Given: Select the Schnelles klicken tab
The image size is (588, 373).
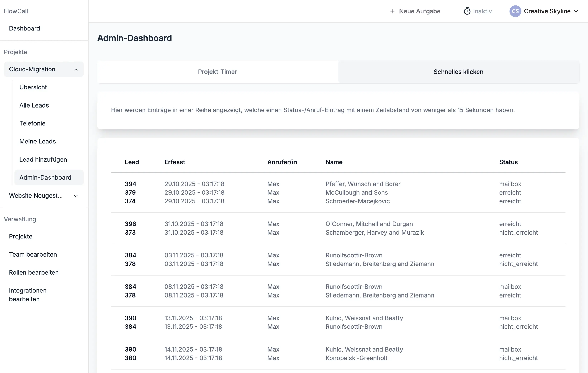Looking at the screenshot, I should (x=458, y=72).
